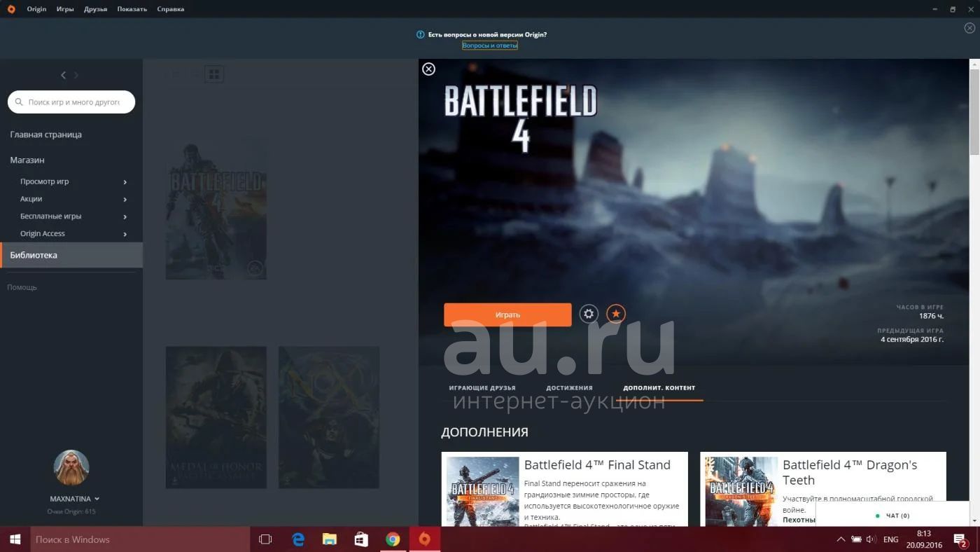Select the large grid view icon
The width and height of the screenshot is (980, 552).
click(214, 74)
